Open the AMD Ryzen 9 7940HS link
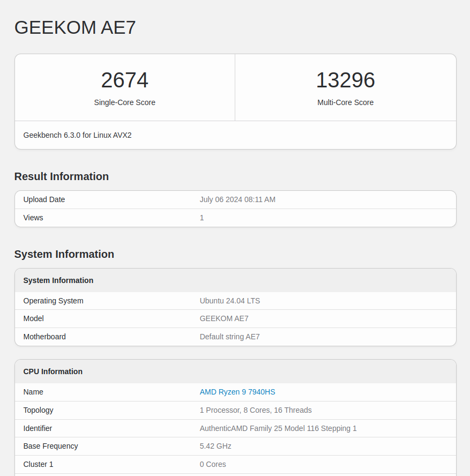The width and height of the screenshot is (470, 476). tap(237, 392)
